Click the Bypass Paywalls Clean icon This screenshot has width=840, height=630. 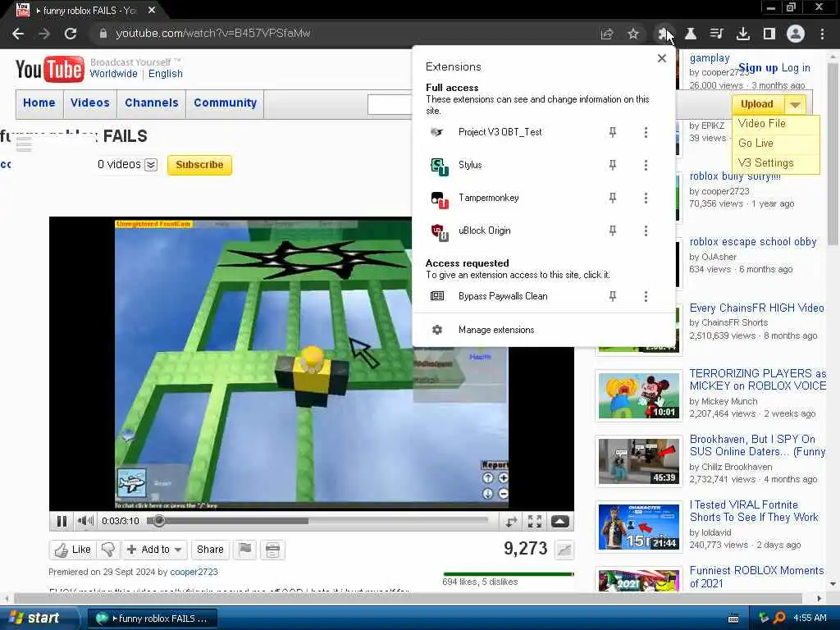pyautogui.click(x=437, y=295)
